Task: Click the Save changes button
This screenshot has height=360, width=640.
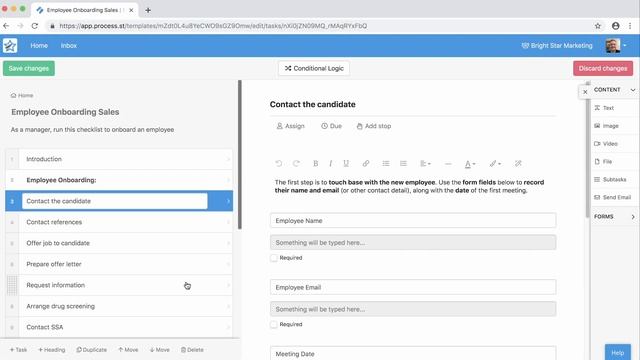Action: [29, 68]
